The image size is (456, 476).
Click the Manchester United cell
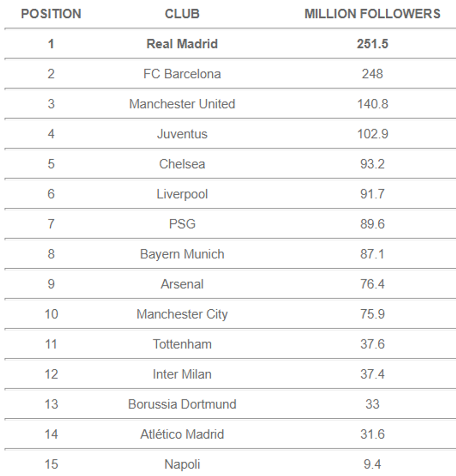(182, 104)
